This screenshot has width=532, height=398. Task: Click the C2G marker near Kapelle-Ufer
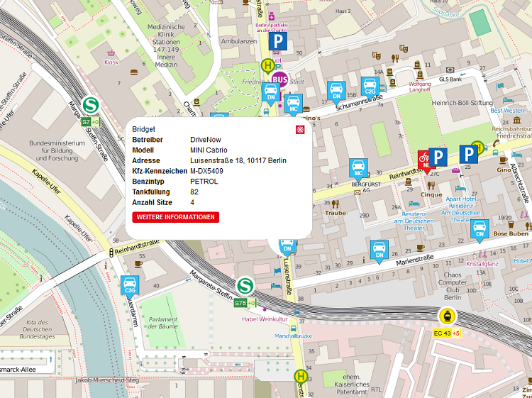pos(130,285)
